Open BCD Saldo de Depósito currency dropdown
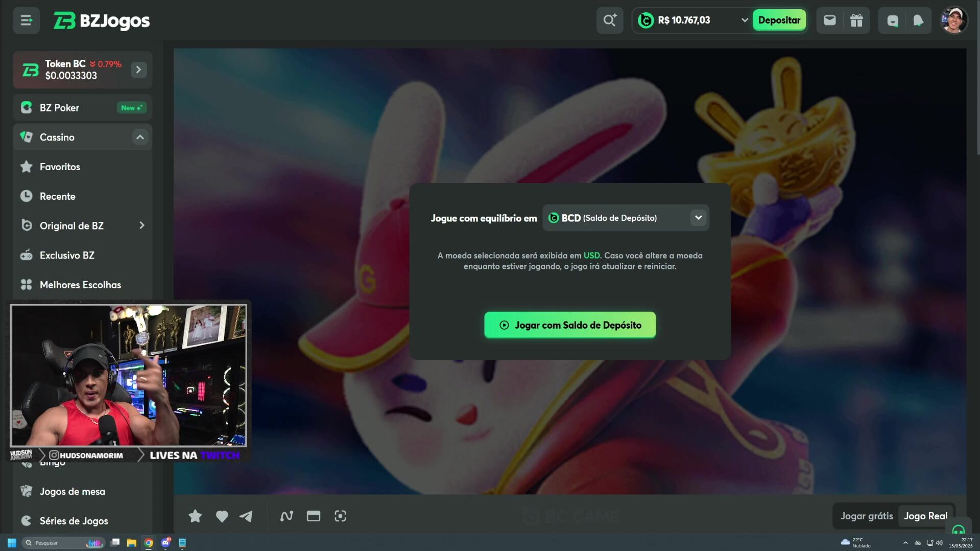 (626, 218)
